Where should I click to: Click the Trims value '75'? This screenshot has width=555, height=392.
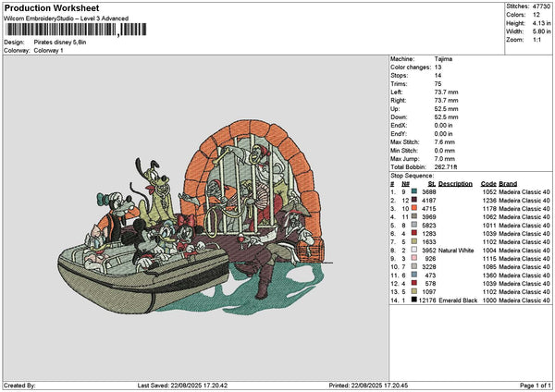coord(438,84)
